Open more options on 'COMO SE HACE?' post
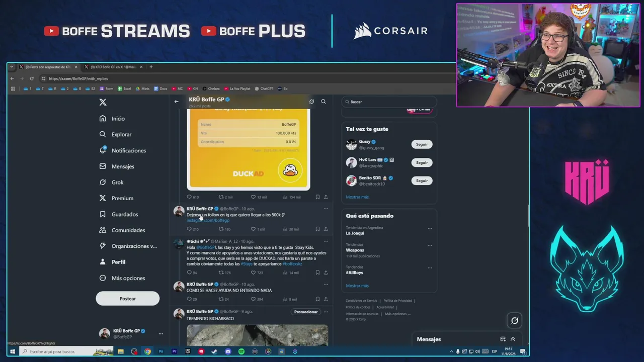The width and height of the screenshot is (644, 362). pyautogui.click(x=326, y=284)
